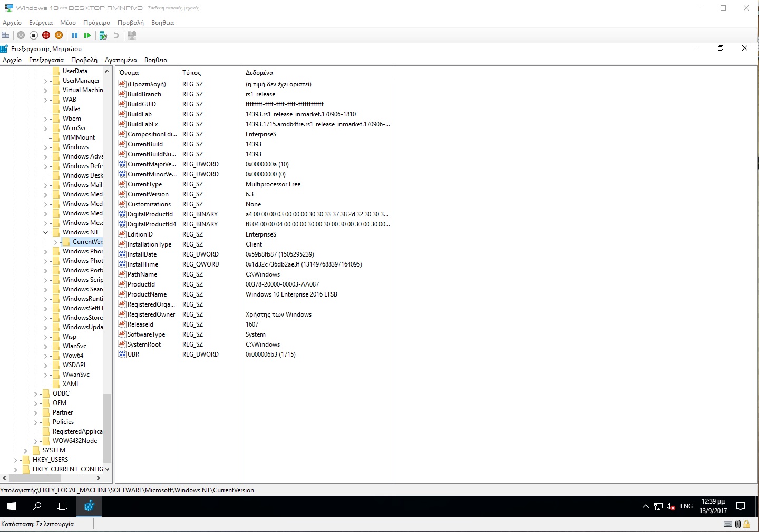Click the folder icon next to Wallet
The image size is (759, 532).
pyautogui.click(x=56, y=109)
